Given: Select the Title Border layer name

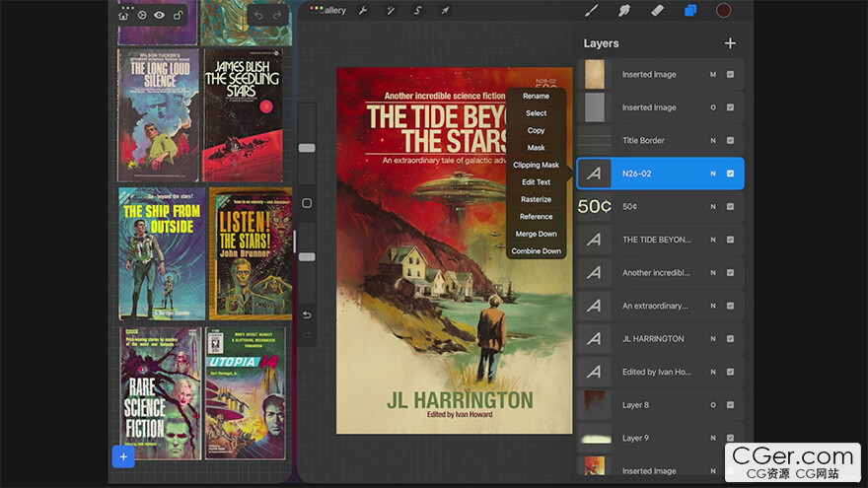Looking at the screenshot, I should pos(643,141).
